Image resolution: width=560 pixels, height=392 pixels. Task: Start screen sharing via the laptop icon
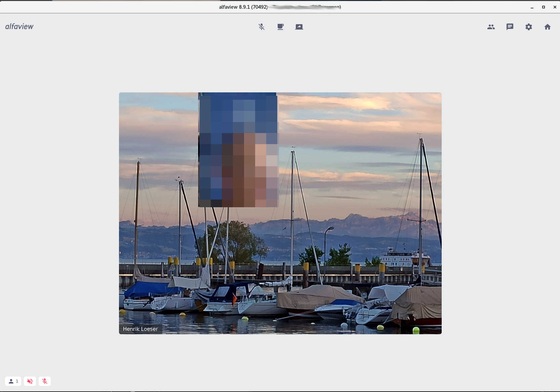point(299,27)
